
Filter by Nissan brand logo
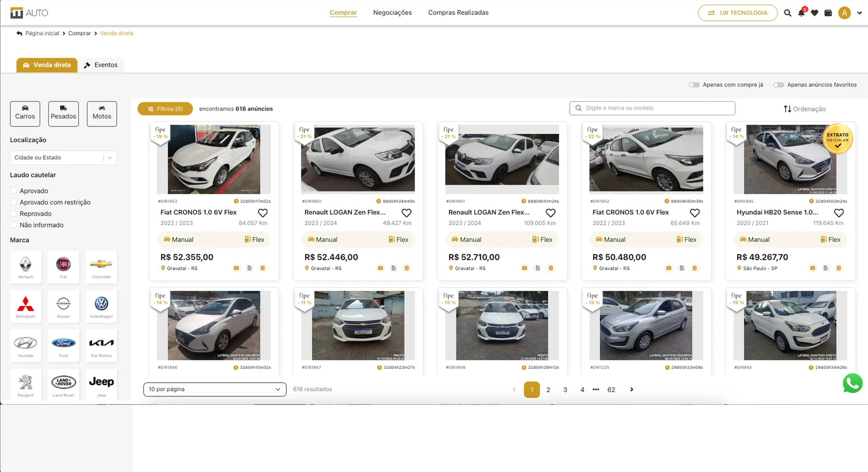[64, 307]
